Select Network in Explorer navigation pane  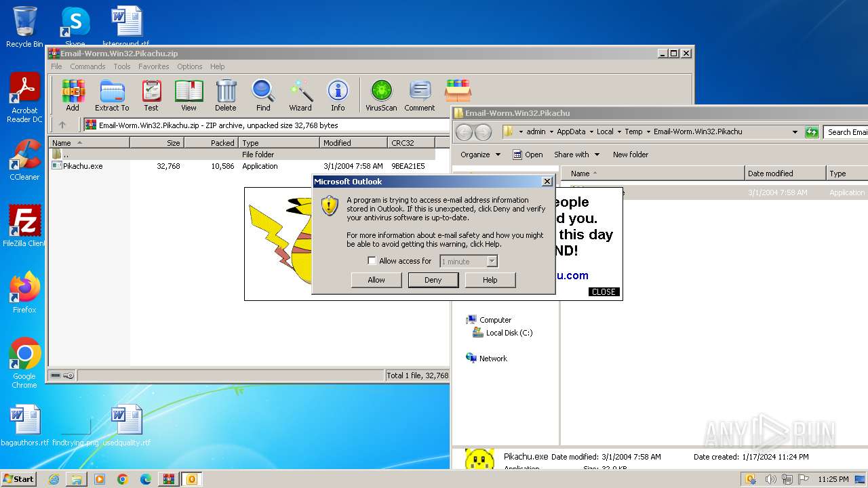point(486,359)
